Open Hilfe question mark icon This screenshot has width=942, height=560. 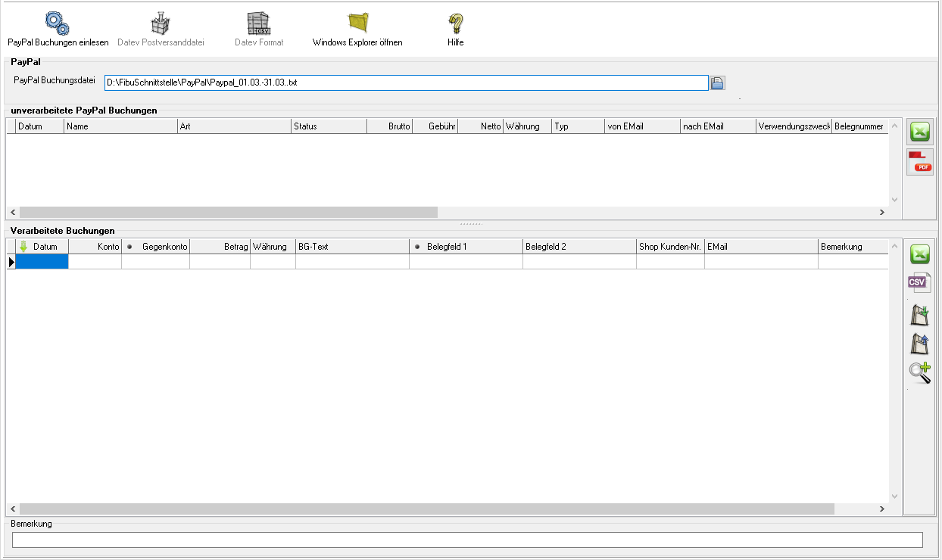click(455, 23)
